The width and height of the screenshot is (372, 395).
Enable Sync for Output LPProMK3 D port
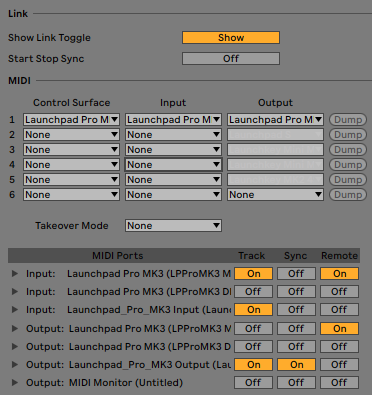(x=296, y=347)
